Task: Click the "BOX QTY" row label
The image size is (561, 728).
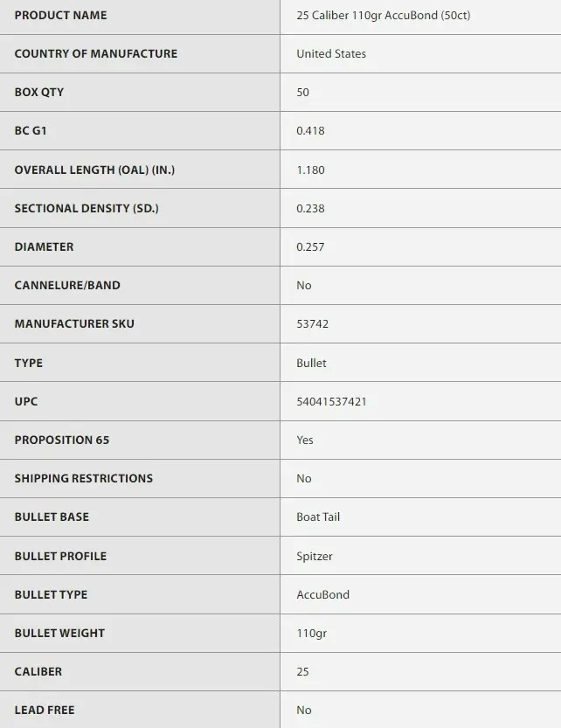Action: pos(39,93)
